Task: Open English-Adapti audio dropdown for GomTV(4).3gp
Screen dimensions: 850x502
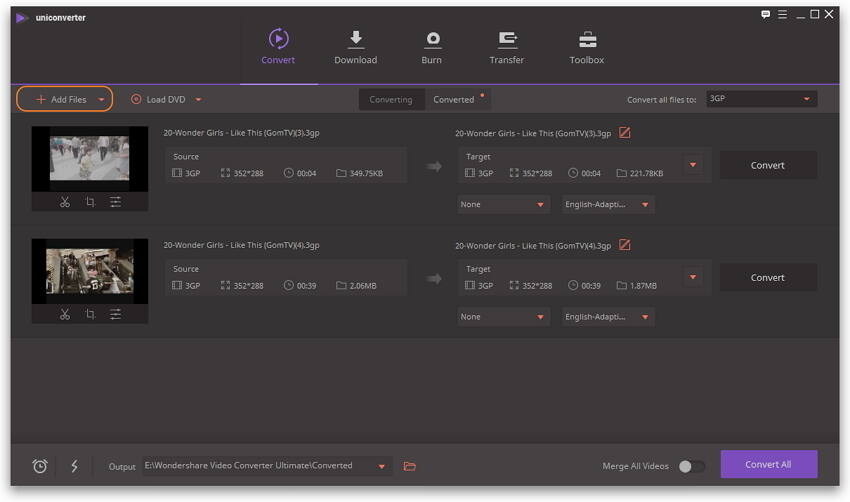Action: click(608, 317)
